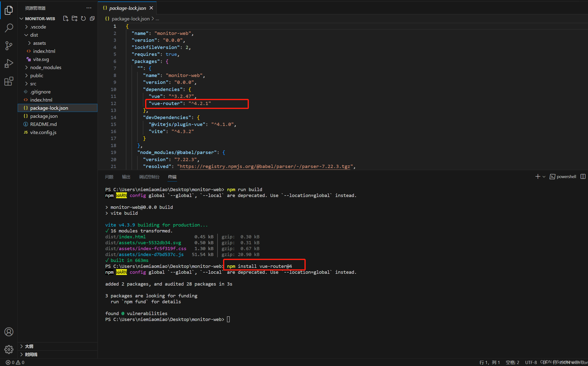Split the terminal panel icon
The image size is (588, 366).
(x=583, y=177)
